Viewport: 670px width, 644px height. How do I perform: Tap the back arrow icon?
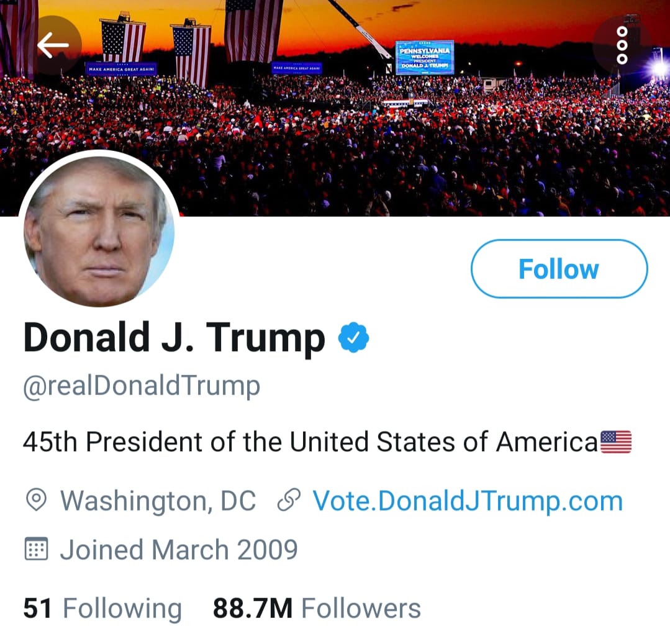click(53, 45)
